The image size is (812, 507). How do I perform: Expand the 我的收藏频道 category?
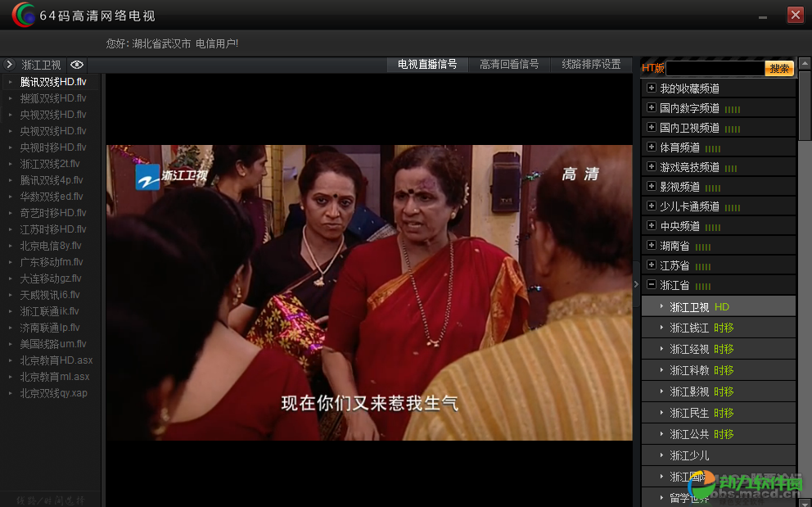tap(652, 88)
